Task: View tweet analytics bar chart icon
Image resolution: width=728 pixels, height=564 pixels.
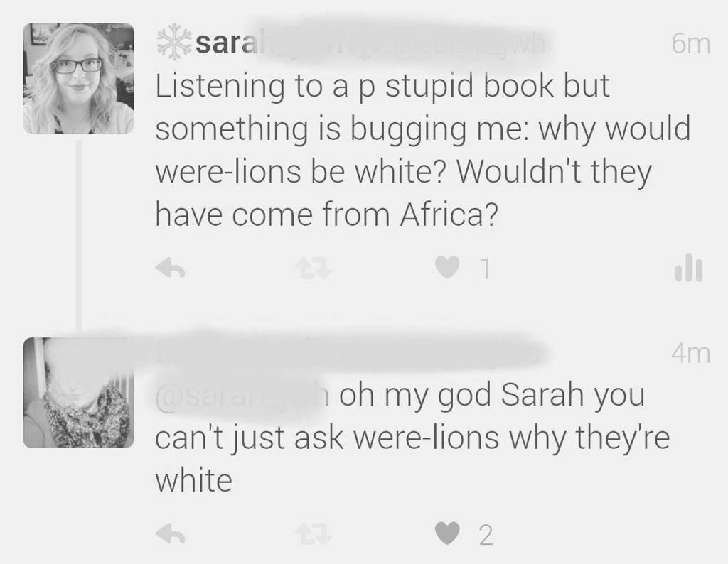Action: click(x=688, y=268)
